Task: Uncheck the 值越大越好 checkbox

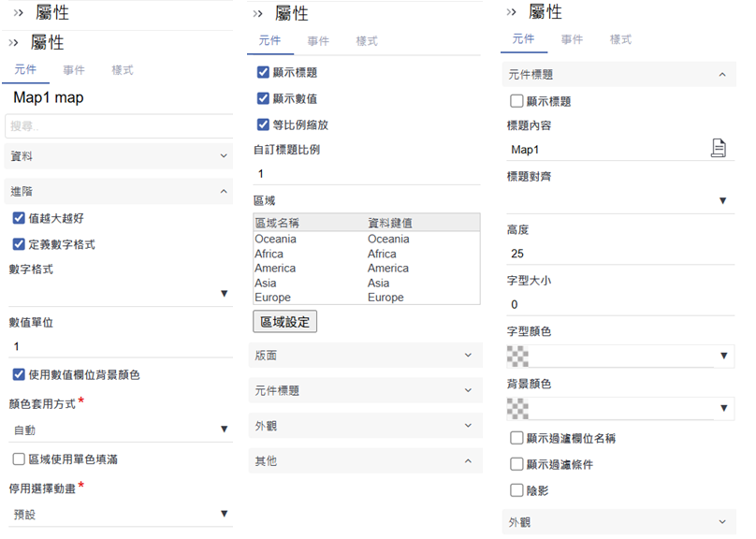Action: (19, 218)
